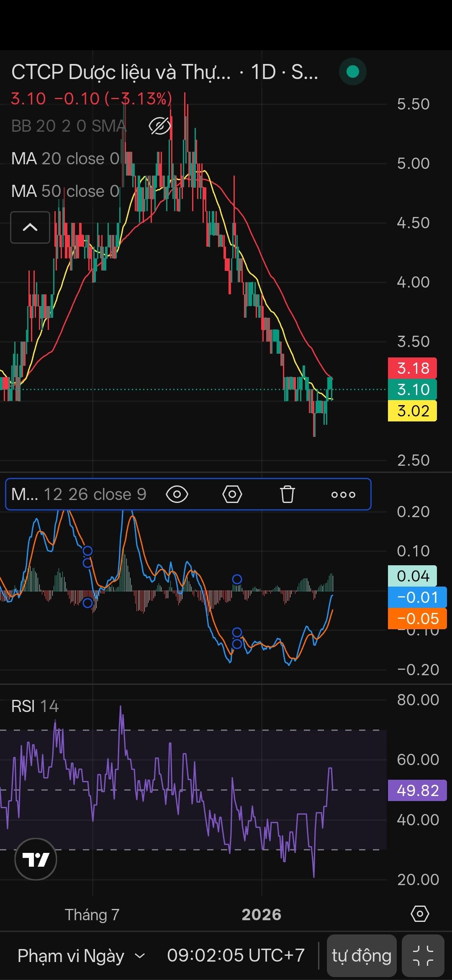This screenshot has height=980, width=452.
Task: Open MACD more options three-dots menu
Action: 343,495
